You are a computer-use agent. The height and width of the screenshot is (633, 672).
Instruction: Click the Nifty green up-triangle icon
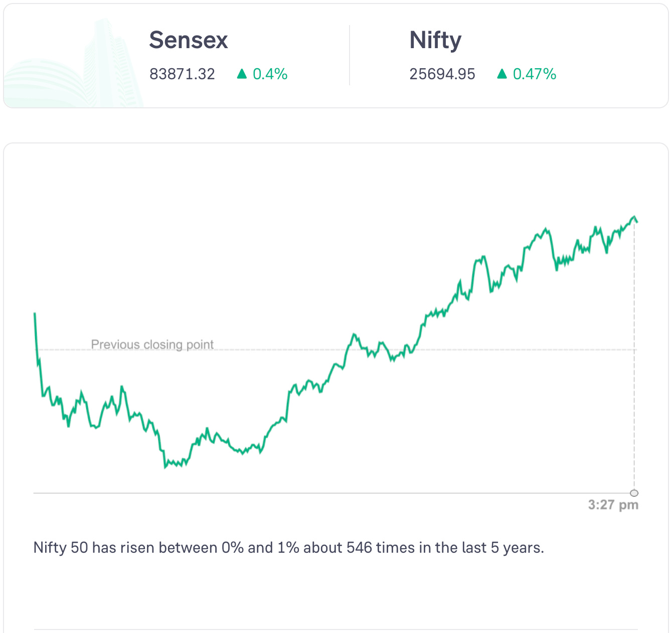502,74
